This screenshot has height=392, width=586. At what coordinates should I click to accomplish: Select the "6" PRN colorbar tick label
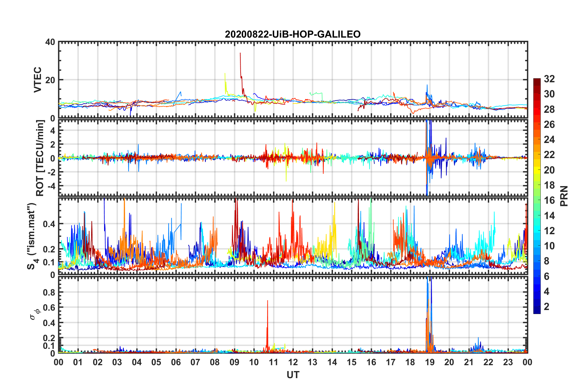click(547, 276)
